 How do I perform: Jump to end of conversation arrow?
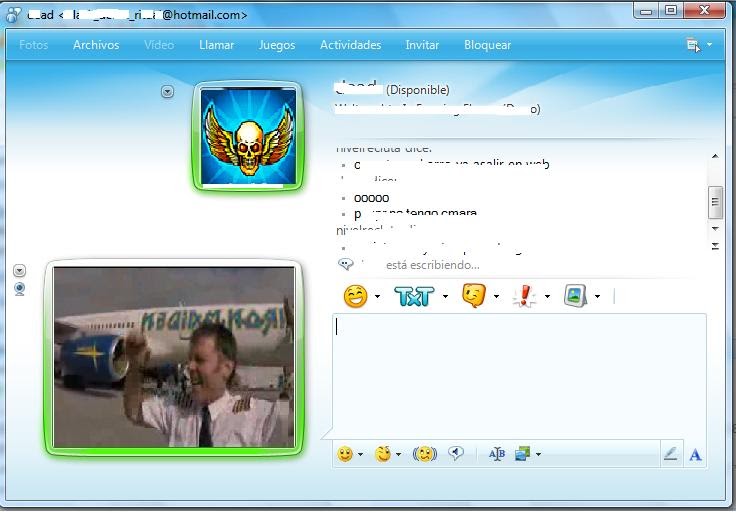715,246
